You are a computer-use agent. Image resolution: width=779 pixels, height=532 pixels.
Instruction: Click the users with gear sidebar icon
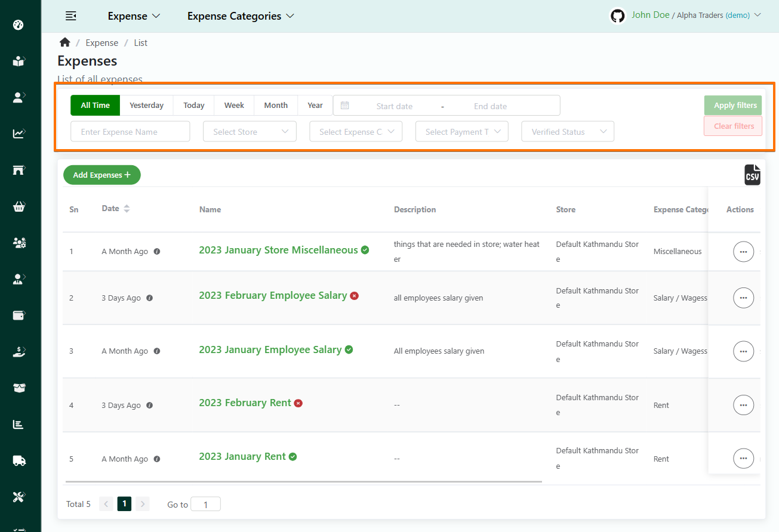(x=19, y=243)
